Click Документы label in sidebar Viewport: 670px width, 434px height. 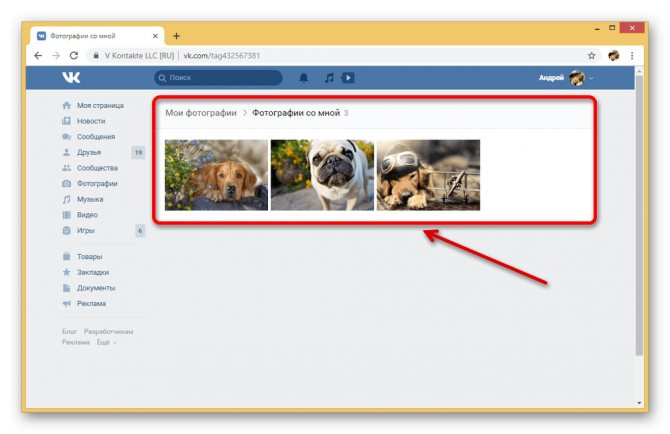[96, 288]
